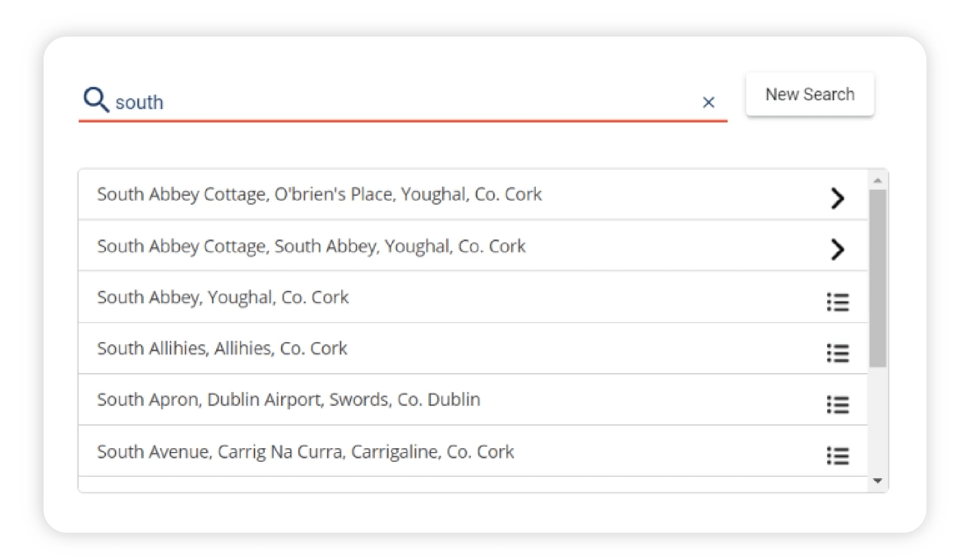Select 'South Abbey Cottage, South Abbey, Youghal, Co. Cork'
This screenshot has width=961, height=560.
tap(473, 246)
